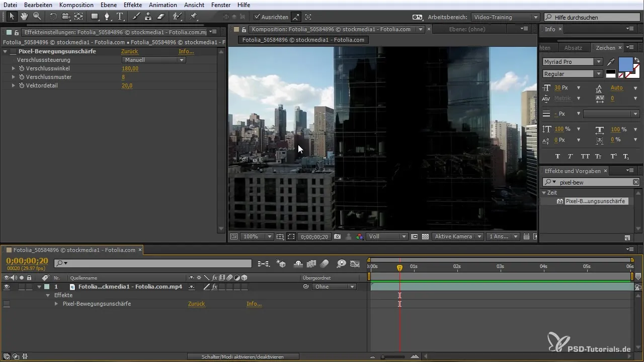Toggle the Pixel-Bewegungsunschärfe effect switch in timeline
Image resolution: width=644 pixels, height=362 pixels.
7,304
